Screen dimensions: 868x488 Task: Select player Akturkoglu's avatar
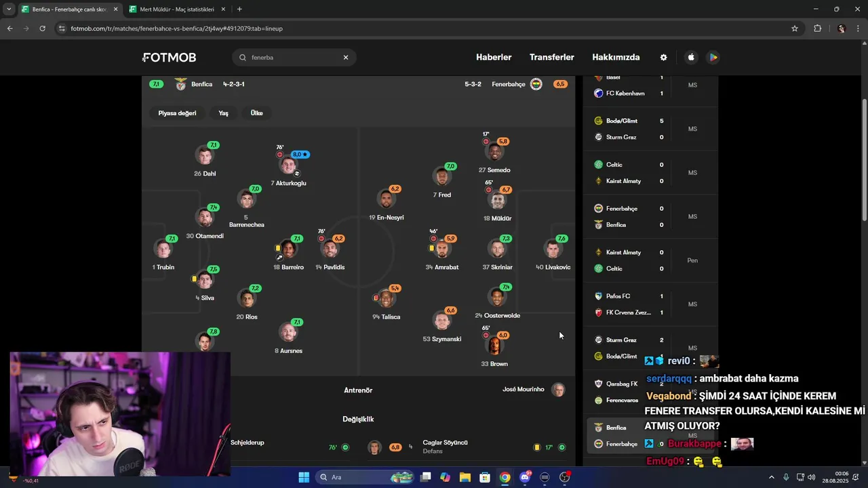point(288,165)
